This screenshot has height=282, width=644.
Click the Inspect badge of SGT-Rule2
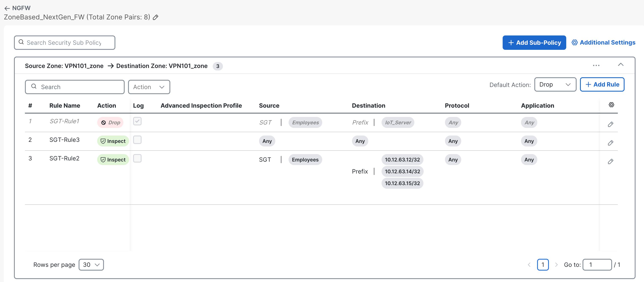(x=113, y=160)
